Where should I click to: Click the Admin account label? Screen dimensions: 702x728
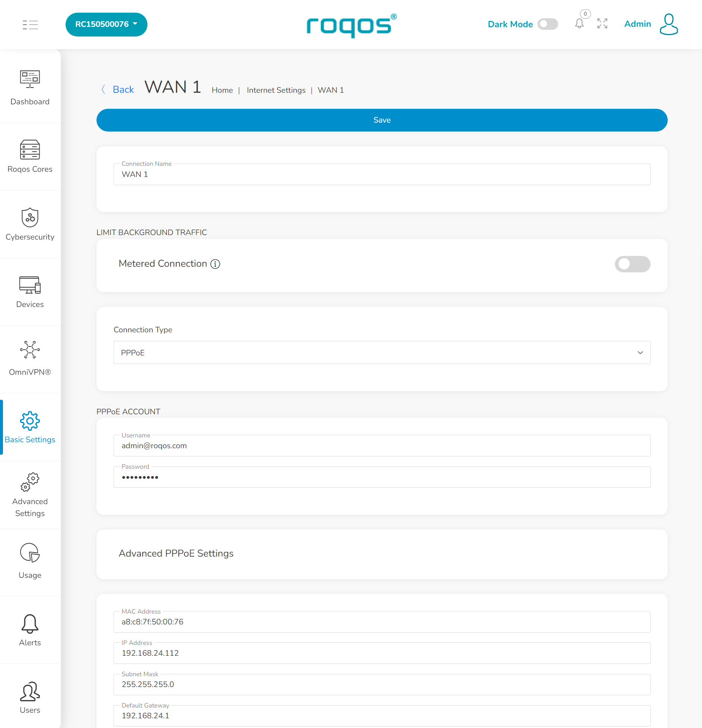pos(638,24)
